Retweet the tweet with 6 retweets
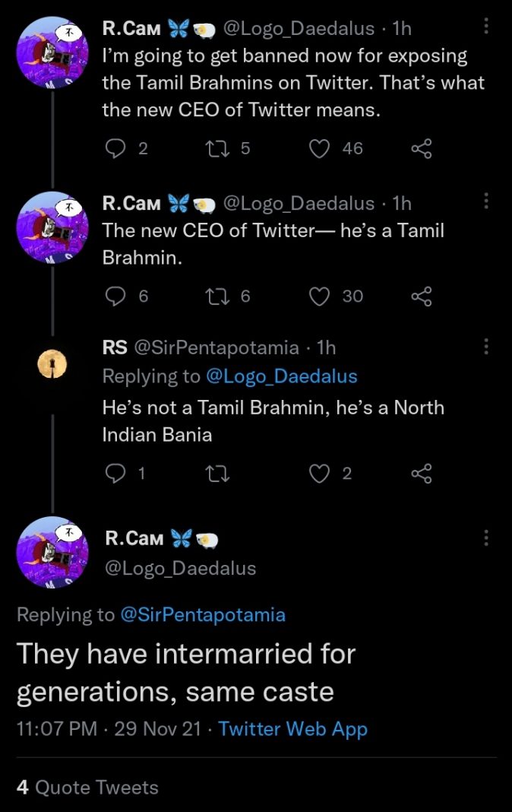This screenshot has height=812, width=512. pos(216,296)
